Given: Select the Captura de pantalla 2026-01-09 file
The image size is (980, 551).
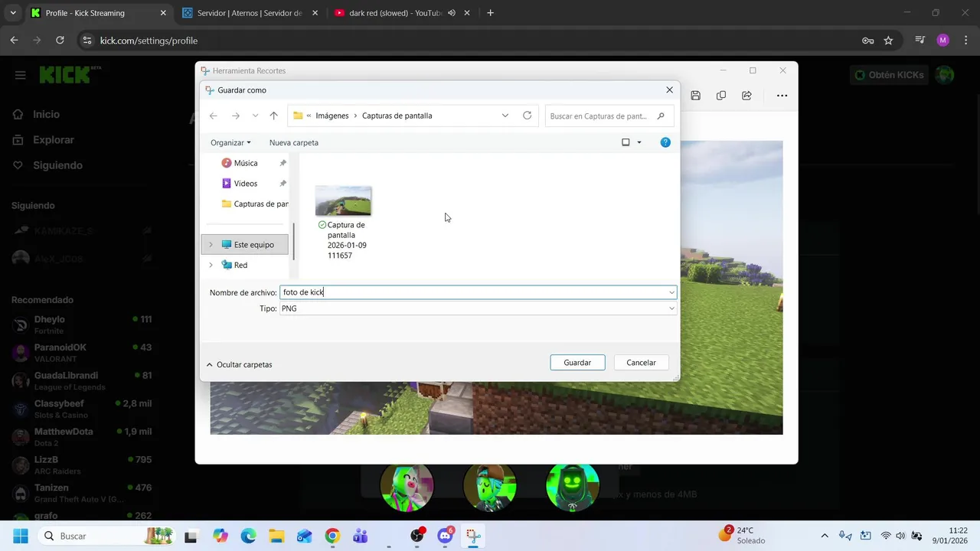Looking at the screenshot, I should pos(343,222).
